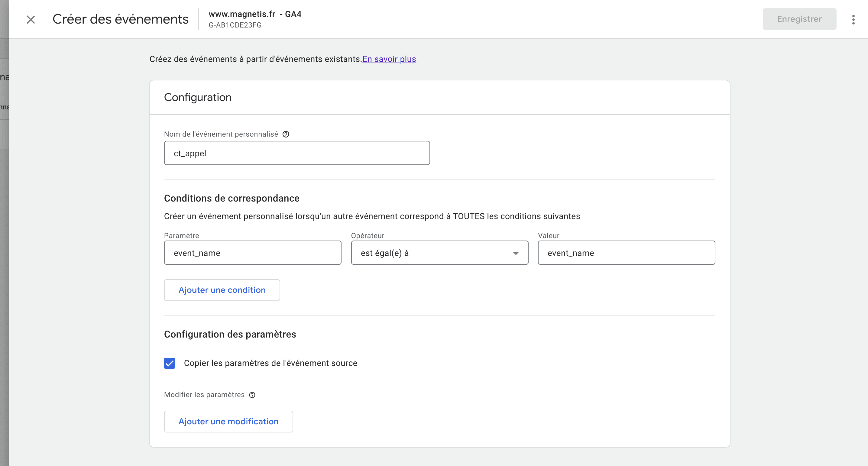868x466 pixels.
Task: Open the Opérateur dropdown
Action: (439, 253)
